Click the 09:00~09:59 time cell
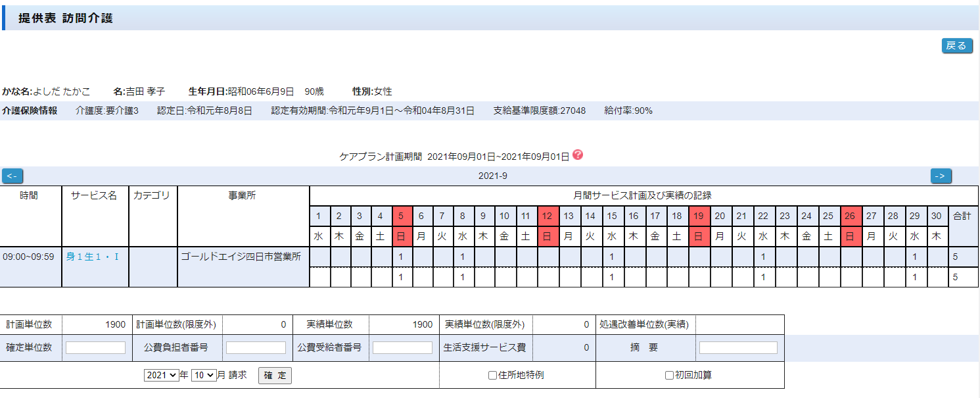This screenshot has width=980, height=398. point(29,257)
